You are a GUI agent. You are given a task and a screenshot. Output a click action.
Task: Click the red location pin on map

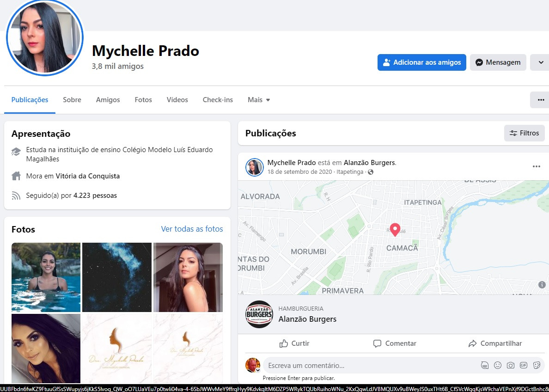(x=395, y=230)
